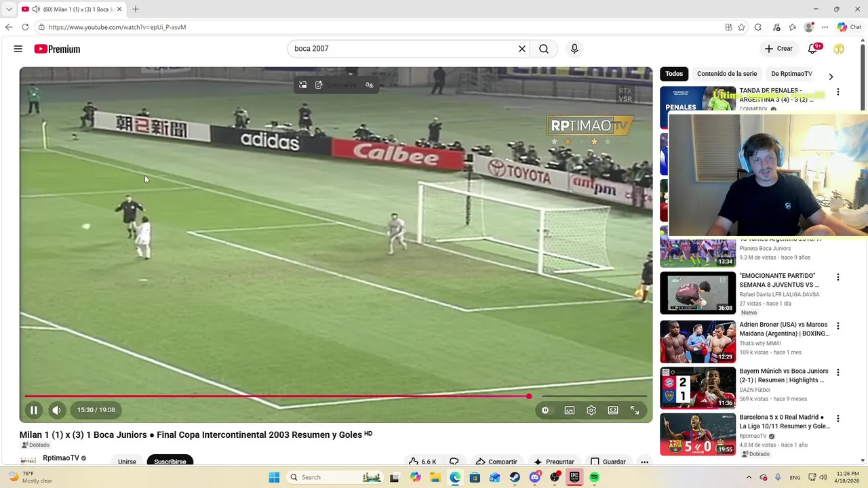This screenshot has height=488, width=868.
Task: Open options menu for Bayern Múnich video
Action: click(838, 372)
